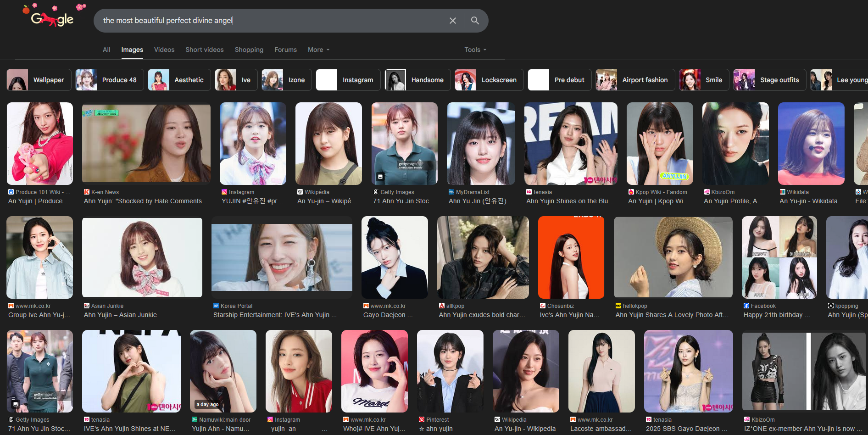The width and height of the screenshot is (868, 435).
Task: Select the Produce 48 filter chip
Action: coord(110,80)
